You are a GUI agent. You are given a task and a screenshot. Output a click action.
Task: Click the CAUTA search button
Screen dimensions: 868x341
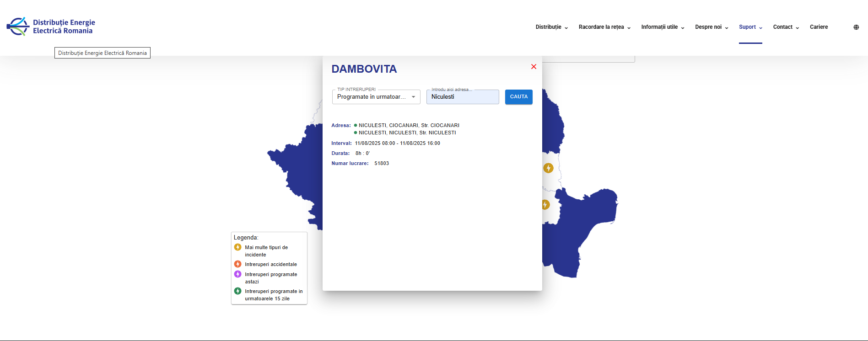tap(519, 97)
